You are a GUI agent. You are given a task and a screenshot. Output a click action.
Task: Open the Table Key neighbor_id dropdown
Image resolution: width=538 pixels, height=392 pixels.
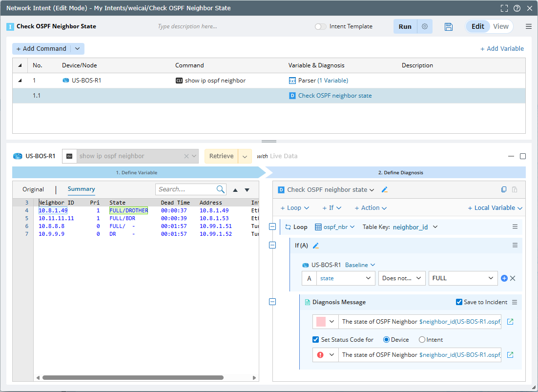click(415, 227)
